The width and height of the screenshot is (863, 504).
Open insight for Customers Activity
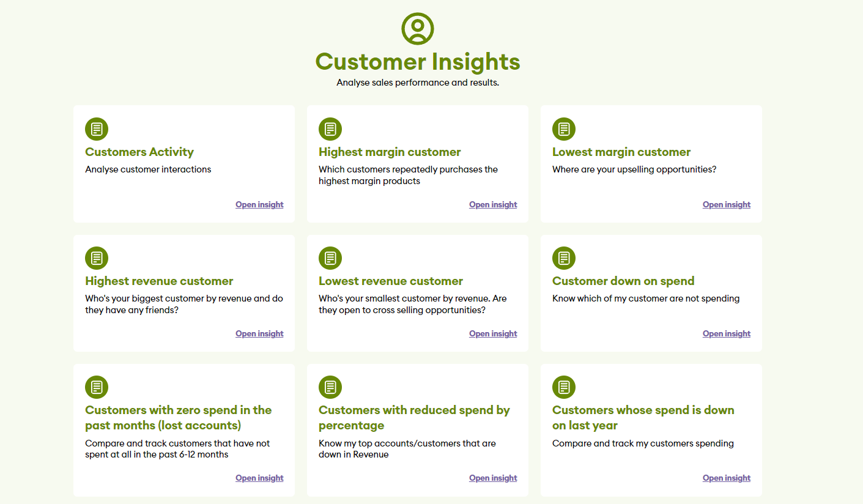[x=259, y=205]
